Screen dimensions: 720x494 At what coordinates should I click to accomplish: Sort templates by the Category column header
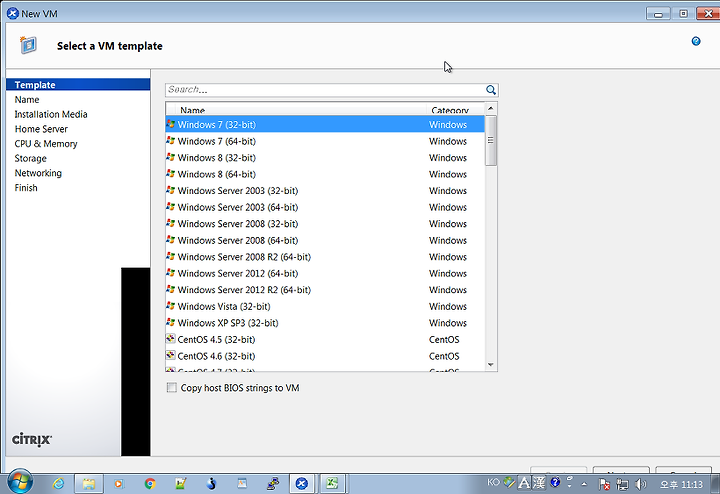455,109
